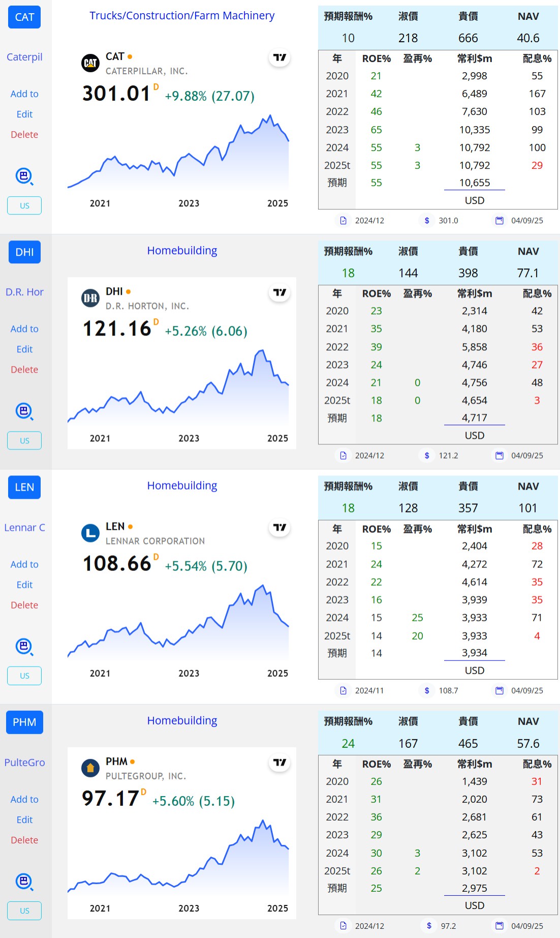Click Edit for PulteGroup
The height and width of the screenshot is (938, 560).
tap(24, 819)
